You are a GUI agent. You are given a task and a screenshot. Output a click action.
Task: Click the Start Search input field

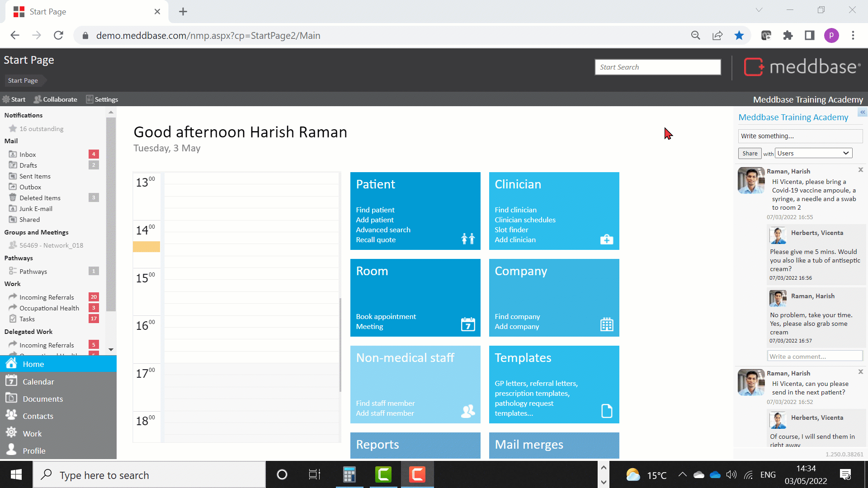(x=657, y=67)
